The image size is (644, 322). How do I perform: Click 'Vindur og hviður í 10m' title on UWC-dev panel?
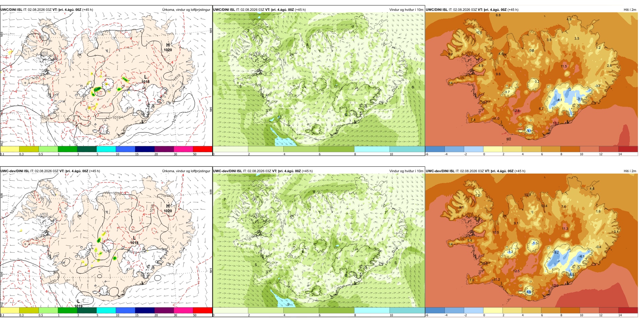406,171
